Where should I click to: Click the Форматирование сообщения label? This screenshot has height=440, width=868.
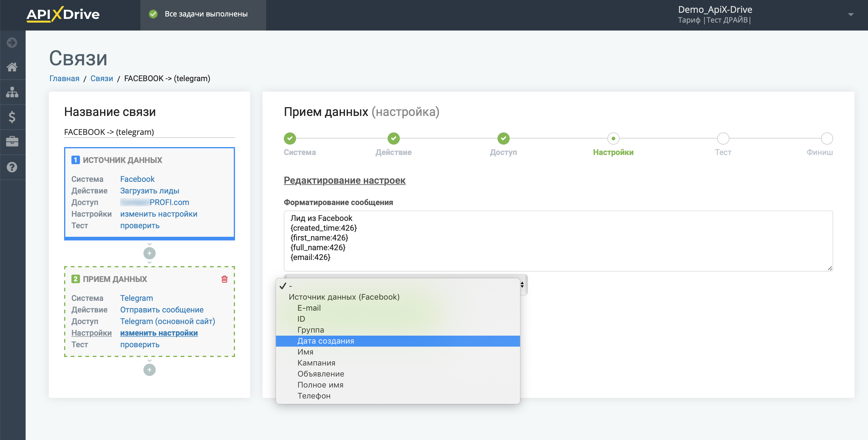338,202
